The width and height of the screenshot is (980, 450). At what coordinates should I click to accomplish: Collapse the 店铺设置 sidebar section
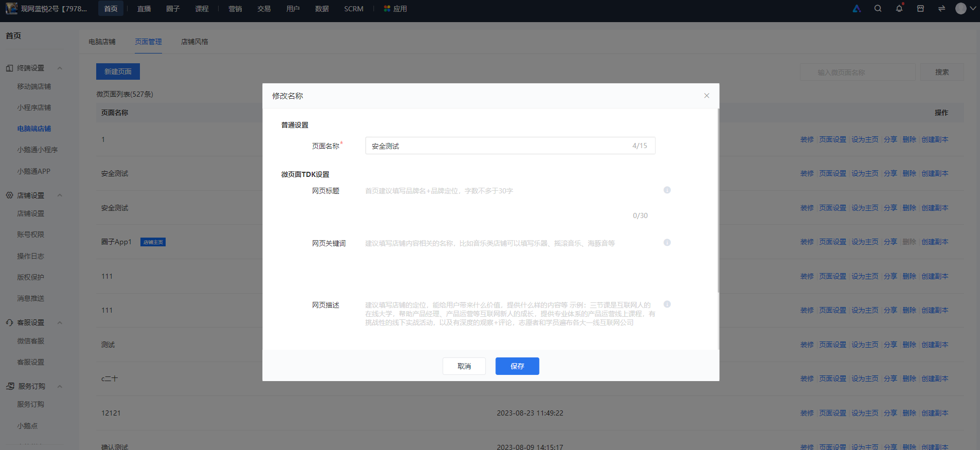(x=60, y=195)
